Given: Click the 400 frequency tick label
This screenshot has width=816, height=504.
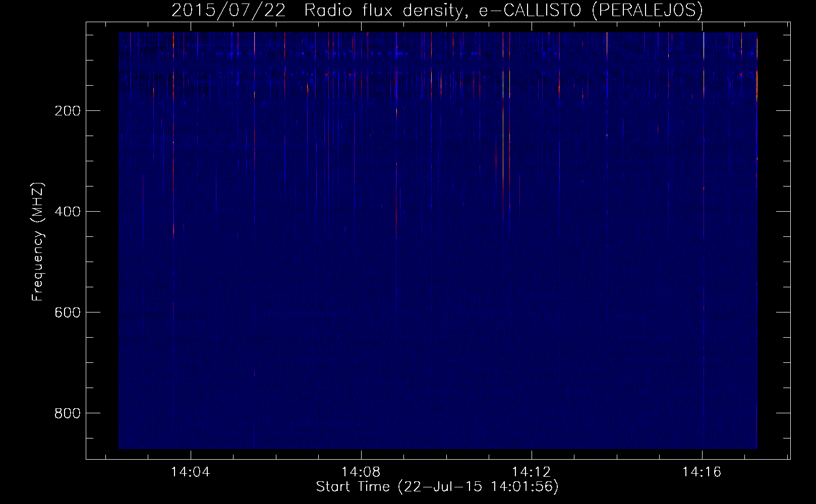Looking at the screenshot, I should click(67, 212).
